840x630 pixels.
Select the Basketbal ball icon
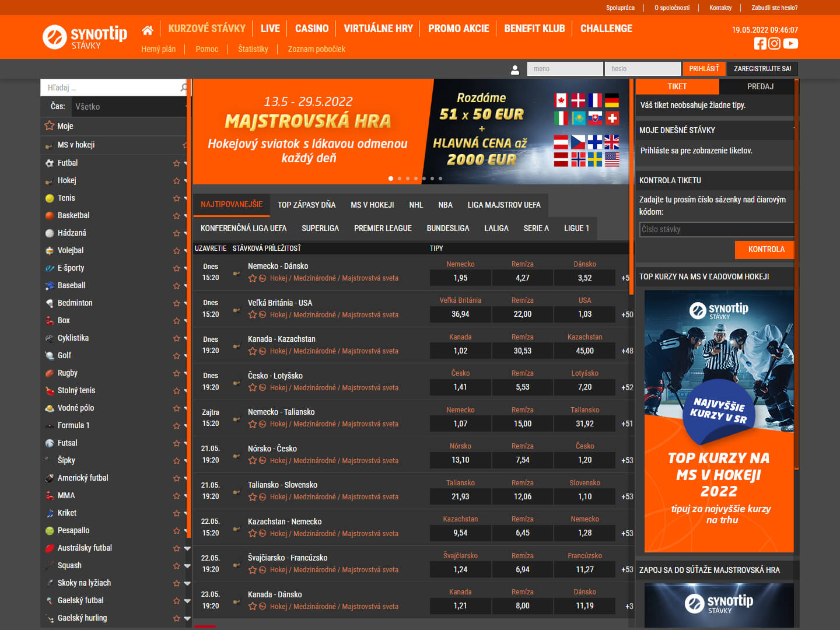pyautogui.click(x=50, y=216)
